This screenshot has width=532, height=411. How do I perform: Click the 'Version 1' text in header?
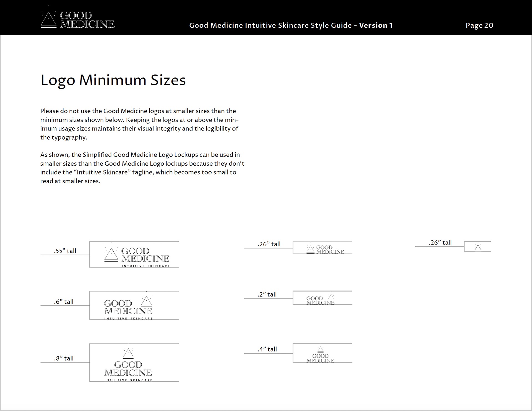point(376,25)
